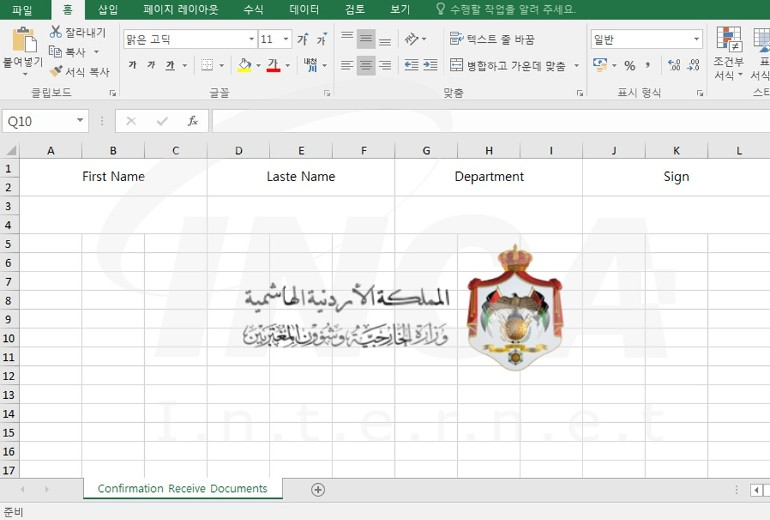The height and width of the screenshot is (520, 770).
Task: Align text to vertical middle
Action: tap(366, 39)
